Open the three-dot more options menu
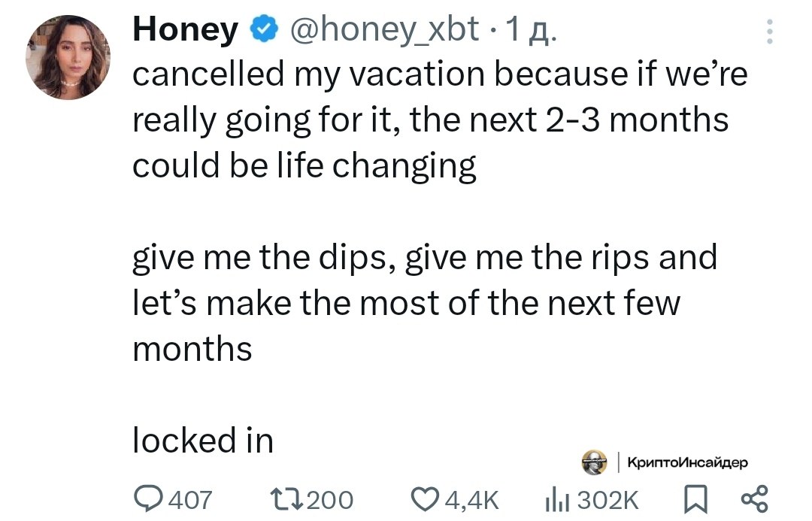The height and width of the screenshot is (521, 812). pos(770,32)
